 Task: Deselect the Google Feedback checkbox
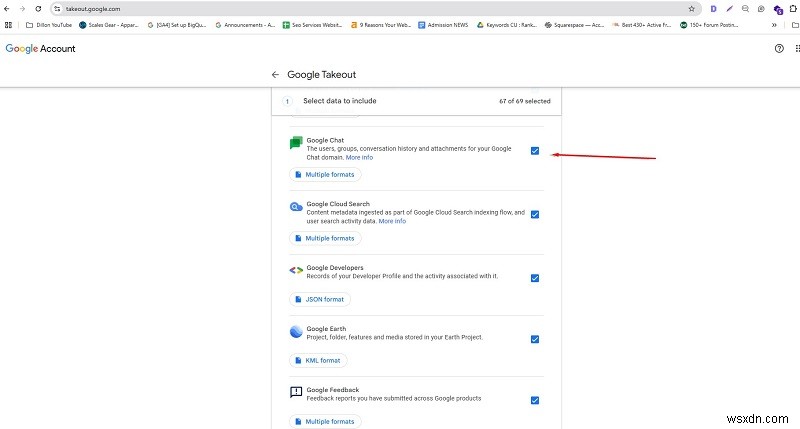coord(535,400)
